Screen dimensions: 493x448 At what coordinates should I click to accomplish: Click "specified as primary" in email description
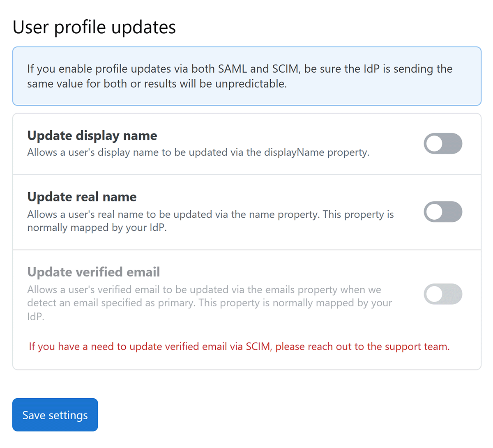tap(147, 303)
